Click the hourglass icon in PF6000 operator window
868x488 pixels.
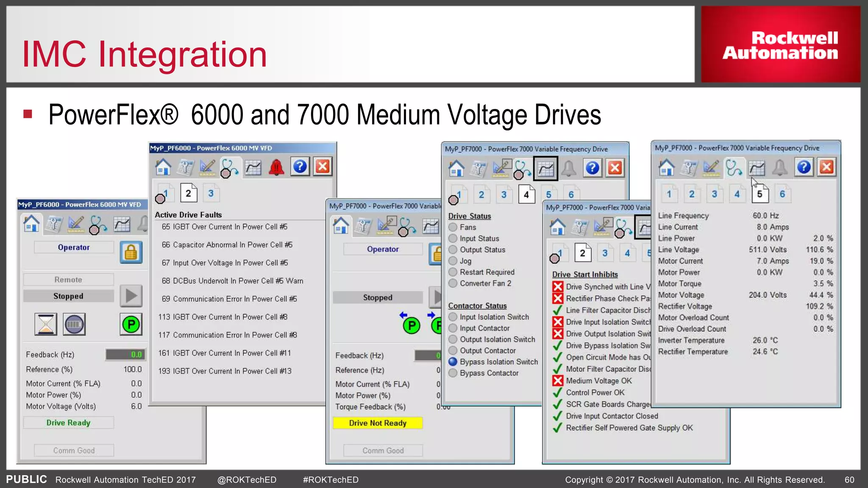point(46,324)
